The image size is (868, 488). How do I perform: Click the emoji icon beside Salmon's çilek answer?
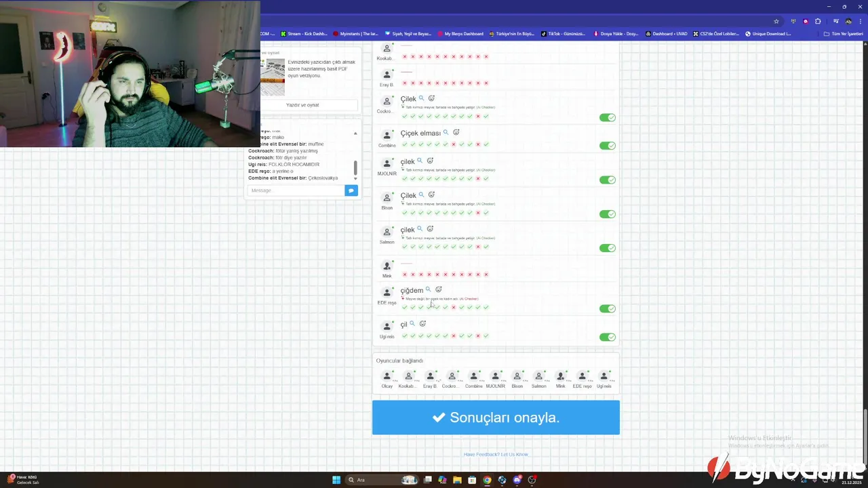coord(430,228)
